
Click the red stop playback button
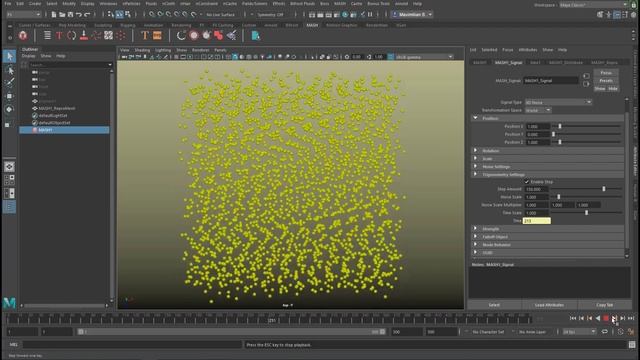606,318
